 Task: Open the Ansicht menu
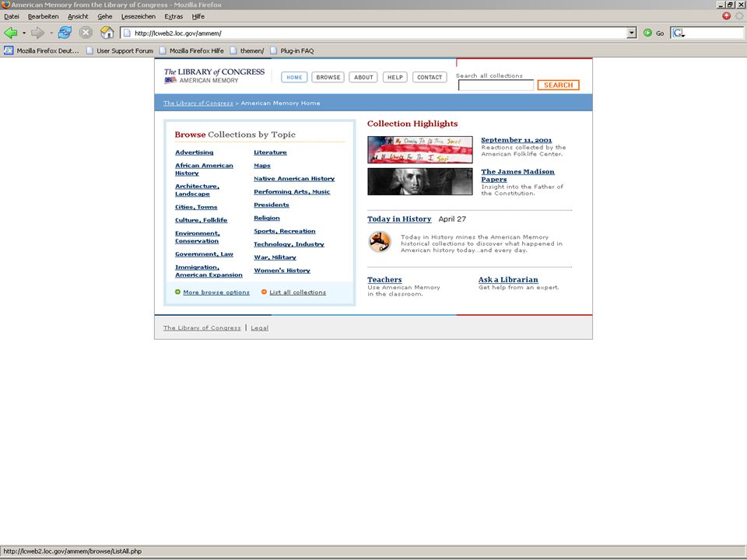pos(78,16)
